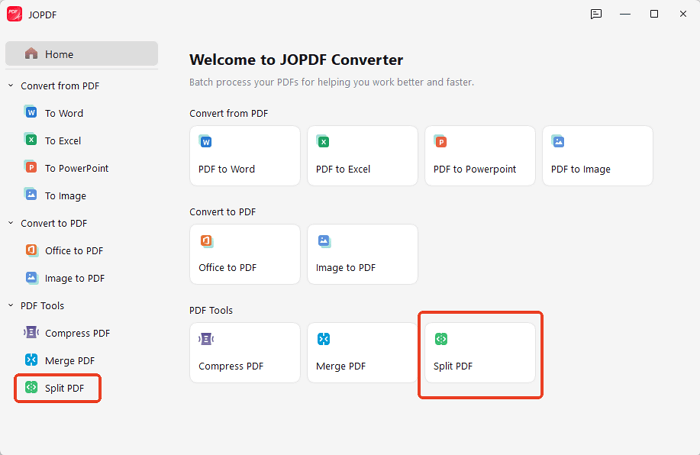Open the Split PDF card
The width and height of the screenshot is (700, 455).
tap(480, 353)
